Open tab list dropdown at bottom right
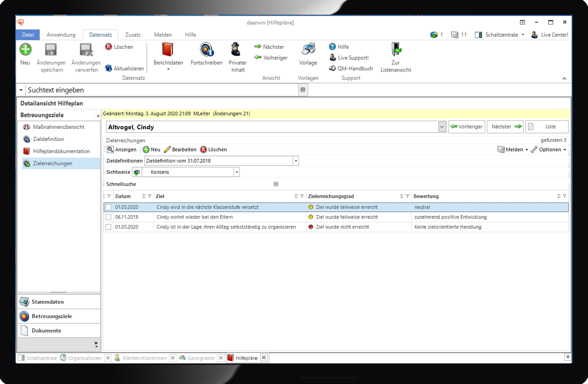Screen dimensions: 588x384 coord(568,357)
